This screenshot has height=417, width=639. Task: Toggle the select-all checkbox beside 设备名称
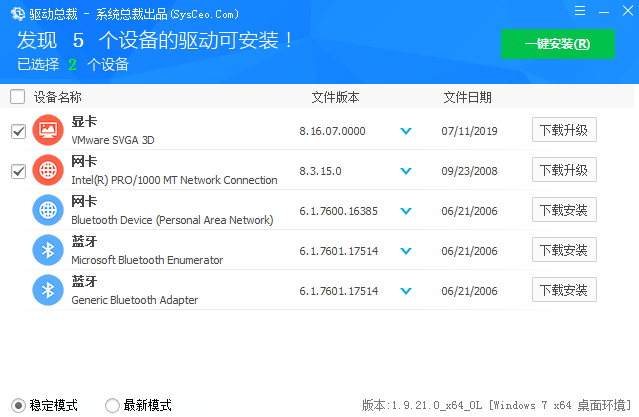(18, 97)
